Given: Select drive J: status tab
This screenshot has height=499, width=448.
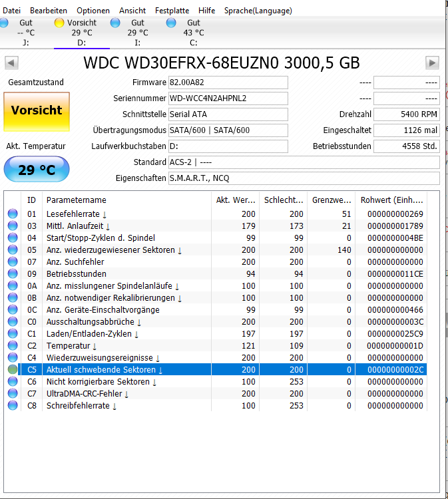Looking at the screenshot, I should (x=25, y=33).
